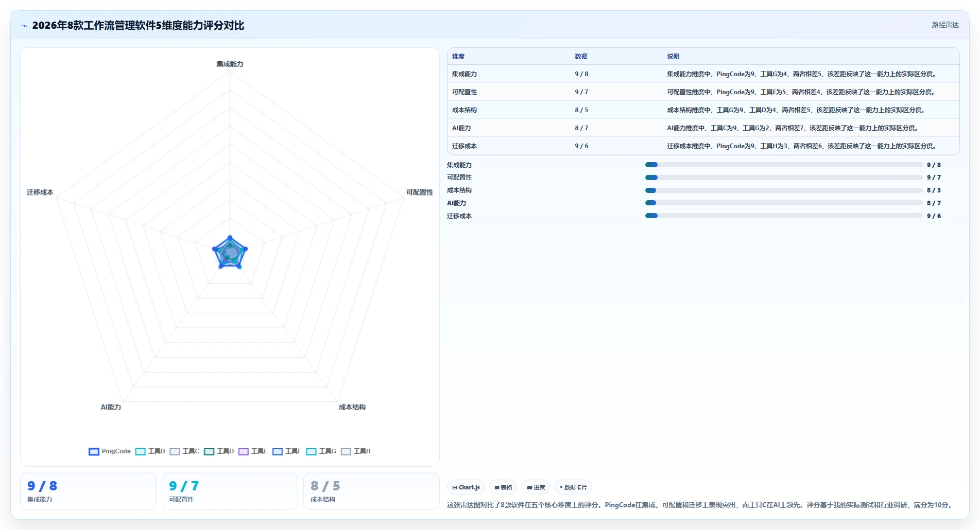Screen dimensions: 980x530
Task: Click the AI能力 description mentioning 工具C
Action: pos(793,128)
